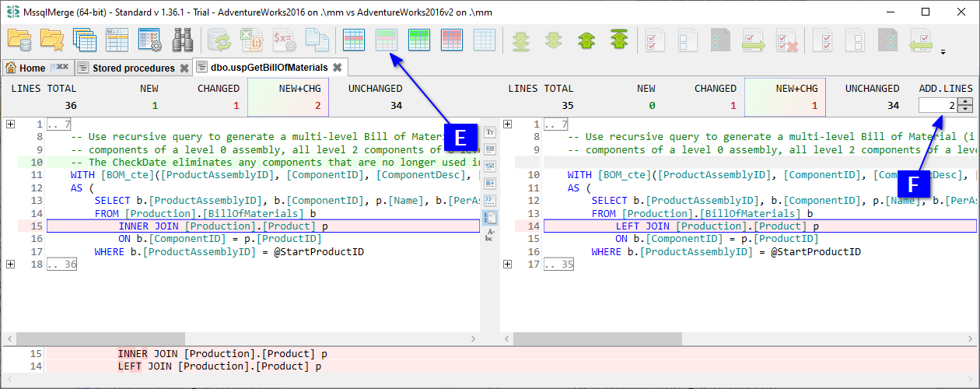Increase ADD.LINES value with up arrow
Screen dimensions: 980x389
click(x=965, y=101)
